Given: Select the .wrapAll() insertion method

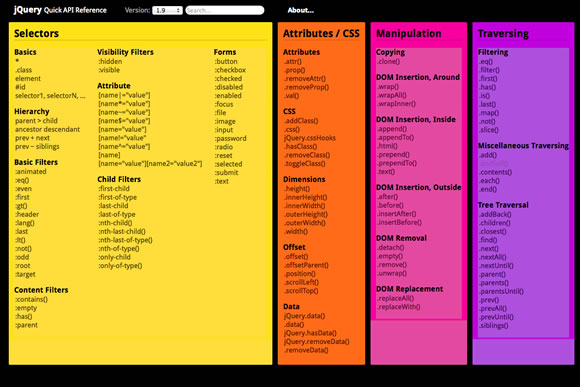Looking at the screenshot, I should pos(392,95).
